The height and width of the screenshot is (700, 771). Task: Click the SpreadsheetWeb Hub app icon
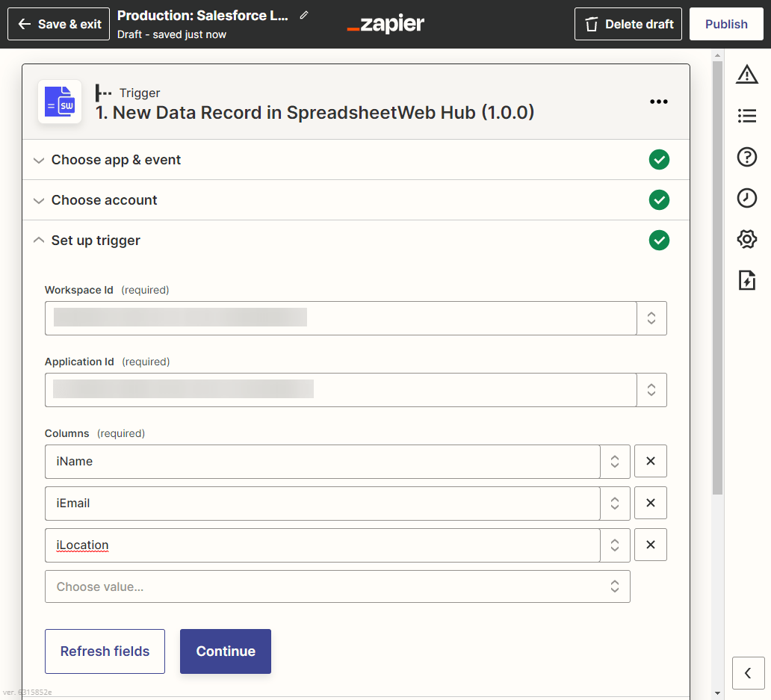[60, 102]
